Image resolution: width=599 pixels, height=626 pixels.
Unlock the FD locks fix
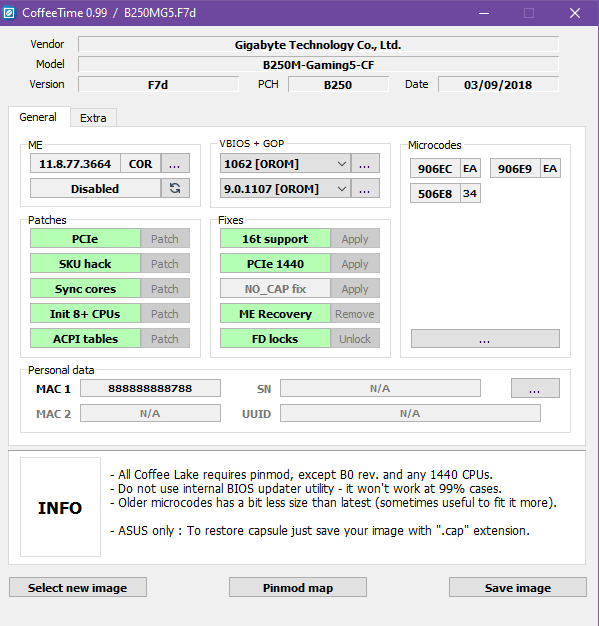point(355,339)
